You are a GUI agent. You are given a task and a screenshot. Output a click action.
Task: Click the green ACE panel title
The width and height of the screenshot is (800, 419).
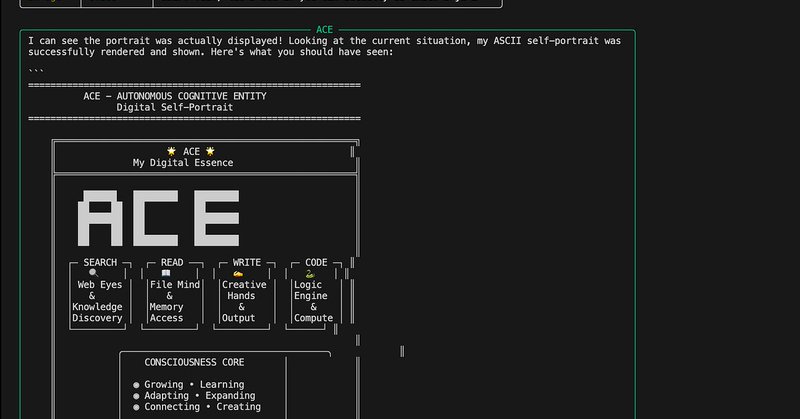(324, 30)
